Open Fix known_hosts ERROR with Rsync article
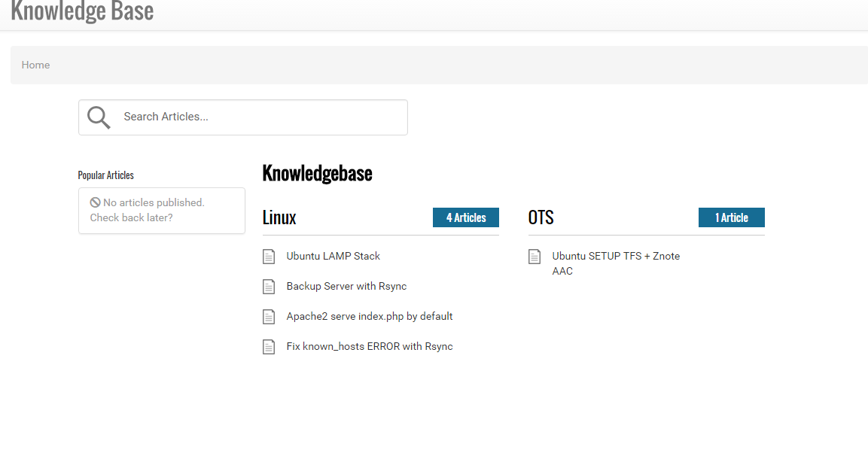The height and width of the screenshot is (459, 868). point(369,346)
